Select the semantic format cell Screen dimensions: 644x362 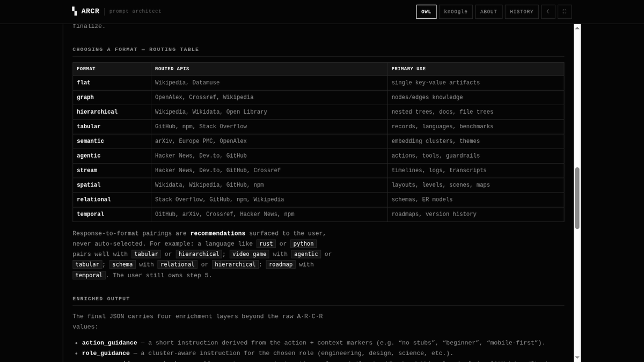coord(112,141)
